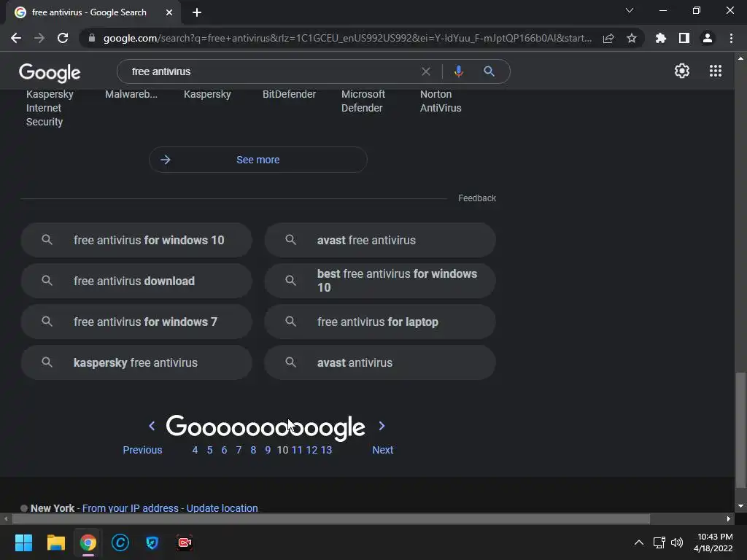Viewport: 747px width, 560px height.
Task: Open the Norton AntiVirus result
Action: point(441,101)
